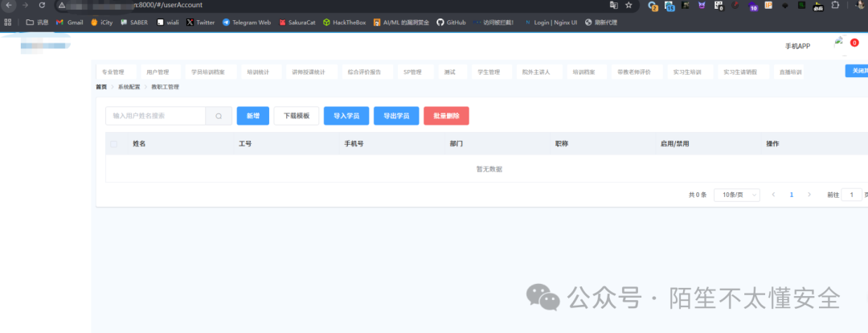
Task: Click the 下载模板 button
Action: (x=297, y=116)
